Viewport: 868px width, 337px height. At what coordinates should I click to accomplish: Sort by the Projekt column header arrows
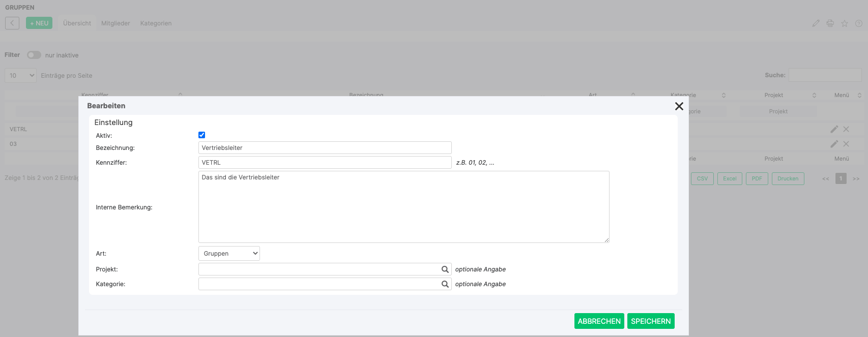pyautogui.click(x=814, y=95)
